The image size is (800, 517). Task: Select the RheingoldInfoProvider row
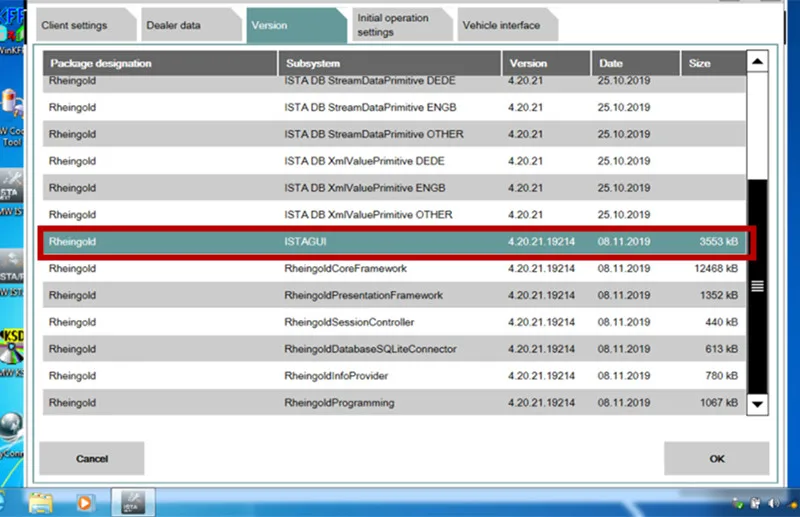click(x=394, y=376)
